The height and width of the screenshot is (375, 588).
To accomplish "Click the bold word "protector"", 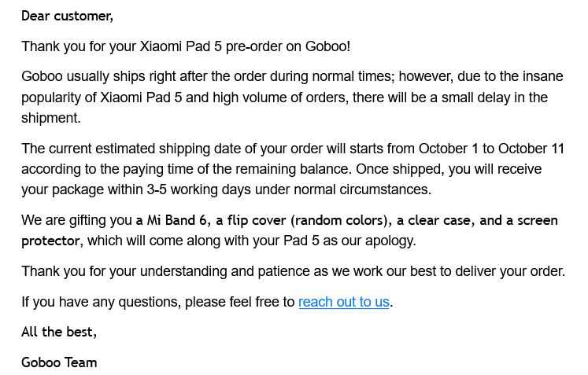I will [50, 241].
